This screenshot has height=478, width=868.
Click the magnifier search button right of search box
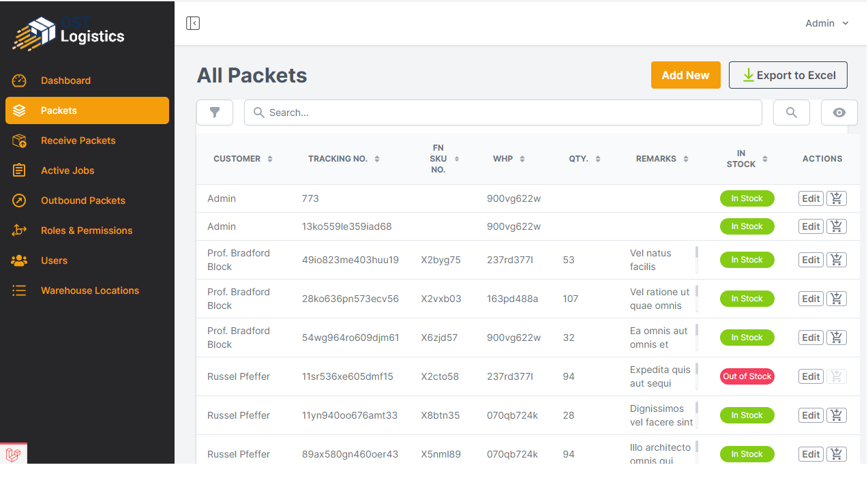(792, 113)
